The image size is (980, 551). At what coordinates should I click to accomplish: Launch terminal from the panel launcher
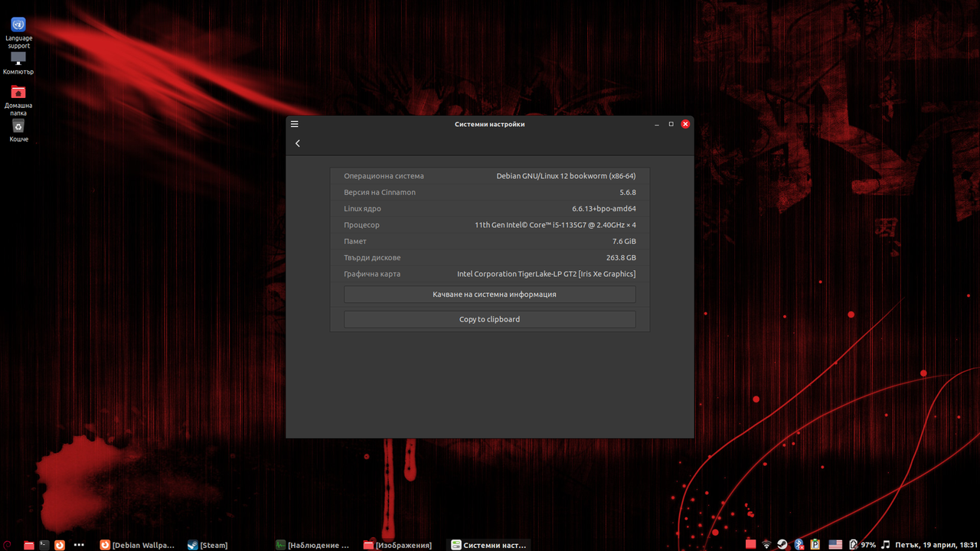pos(44,545)
